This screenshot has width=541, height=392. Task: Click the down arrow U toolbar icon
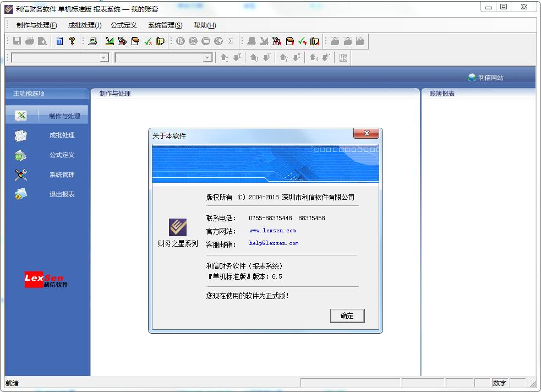pos(267,58)
